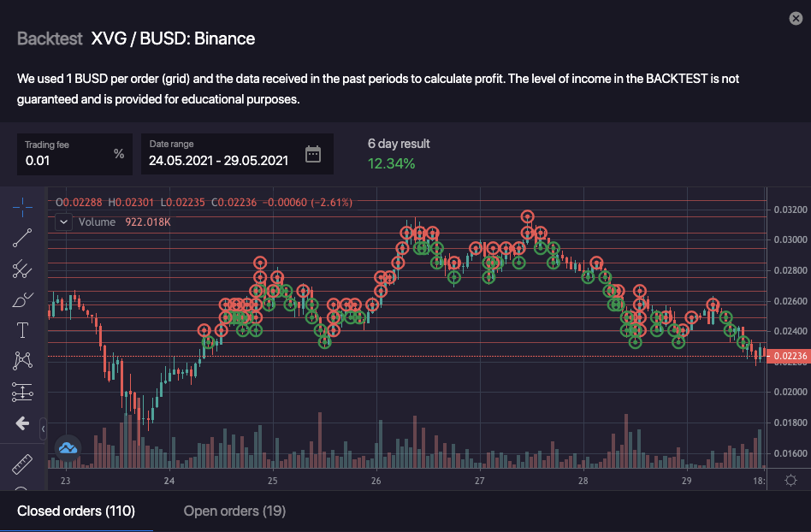Viewport: 811px width, 532px height.
Task: Open the date range calendar picker
Action: (x=313, y=154)
